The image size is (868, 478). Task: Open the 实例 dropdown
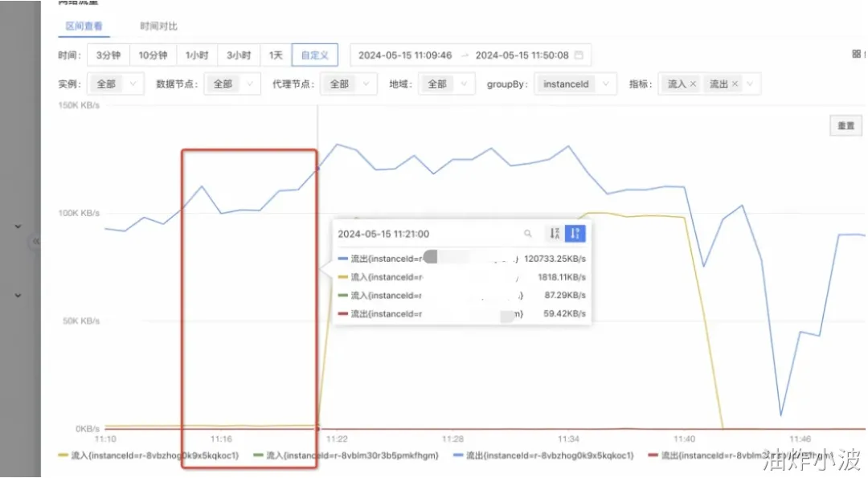[x=116, y=84]
